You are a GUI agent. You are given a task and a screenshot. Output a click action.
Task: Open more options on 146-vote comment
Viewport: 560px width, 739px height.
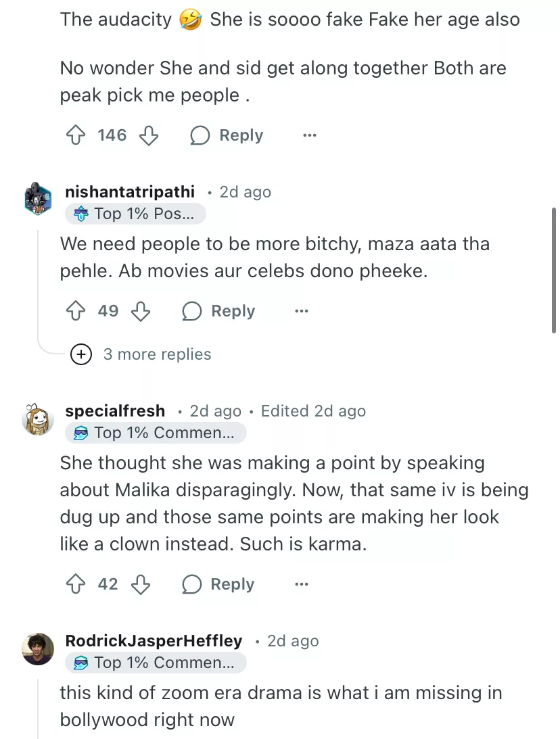pyautogui.click(x=310, y=136)
